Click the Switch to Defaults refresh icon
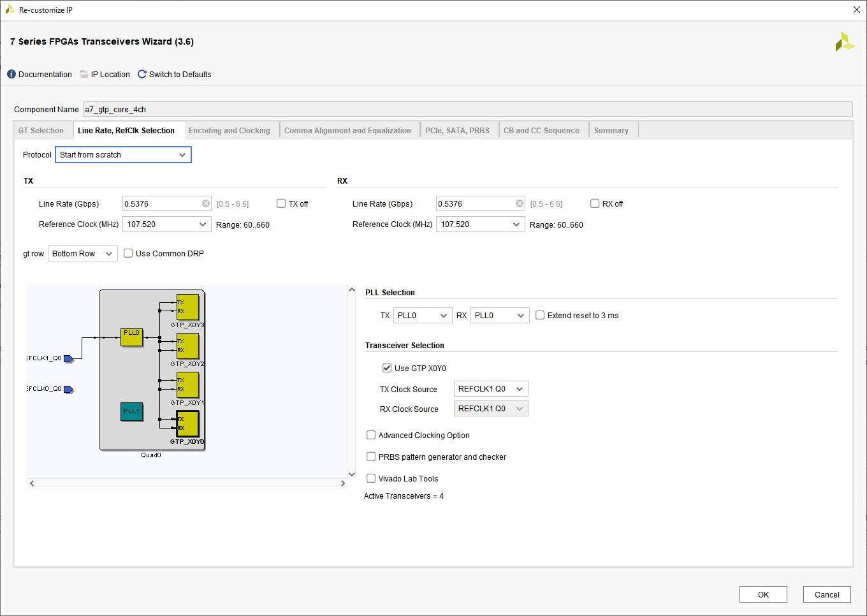Screen dimensions: 867x616 [x=142, y=75]
